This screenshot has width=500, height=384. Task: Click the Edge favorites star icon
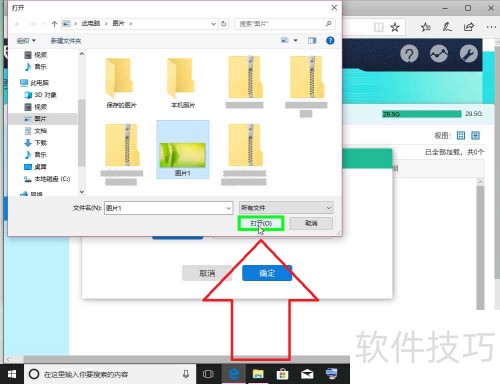pyautogui.click(x=395, y=27)
